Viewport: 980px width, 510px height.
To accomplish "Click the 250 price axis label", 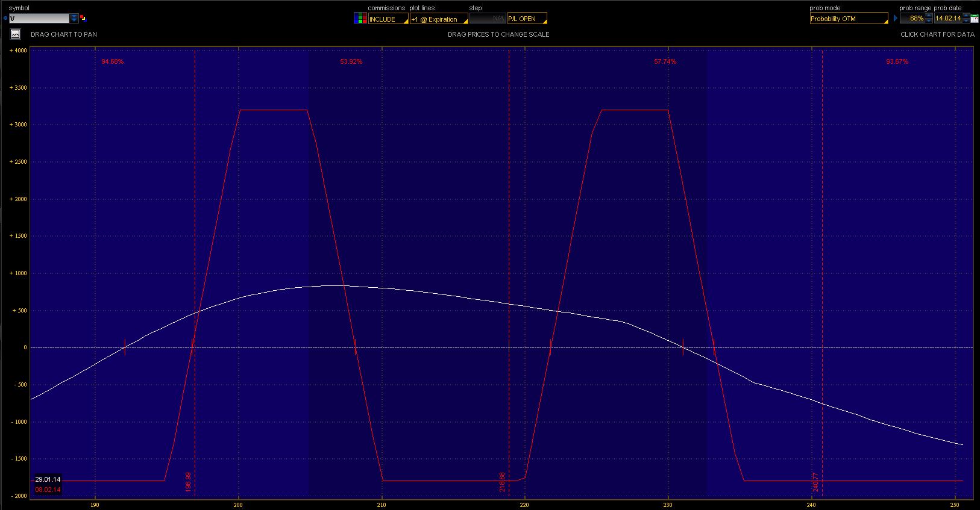I will 954,505.
